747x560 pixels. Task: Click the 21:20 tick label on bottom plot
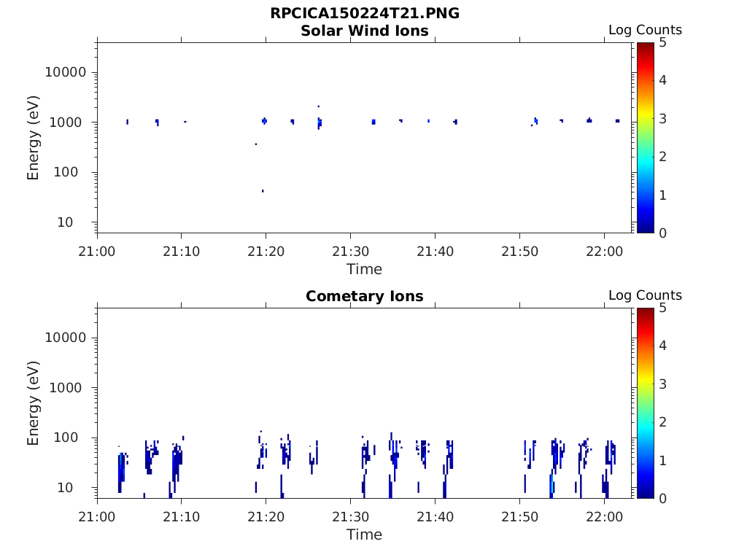point(266,516)
